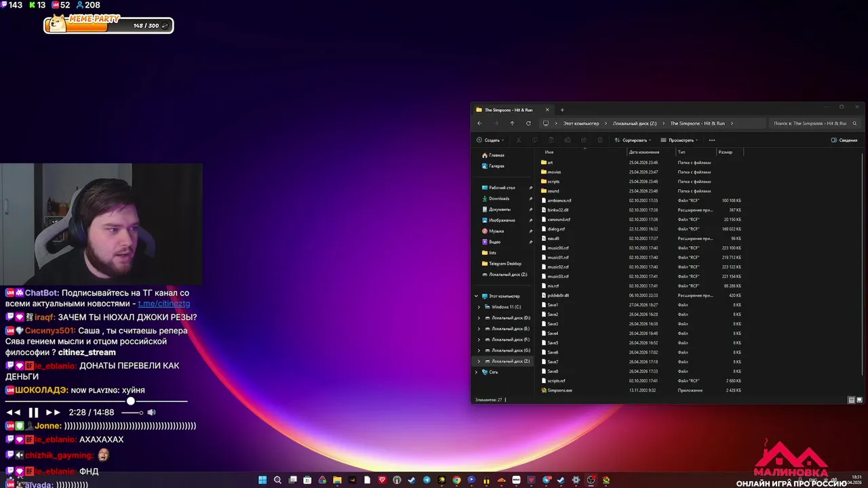
Task: Pause the music player overlay
Action: 33,412
